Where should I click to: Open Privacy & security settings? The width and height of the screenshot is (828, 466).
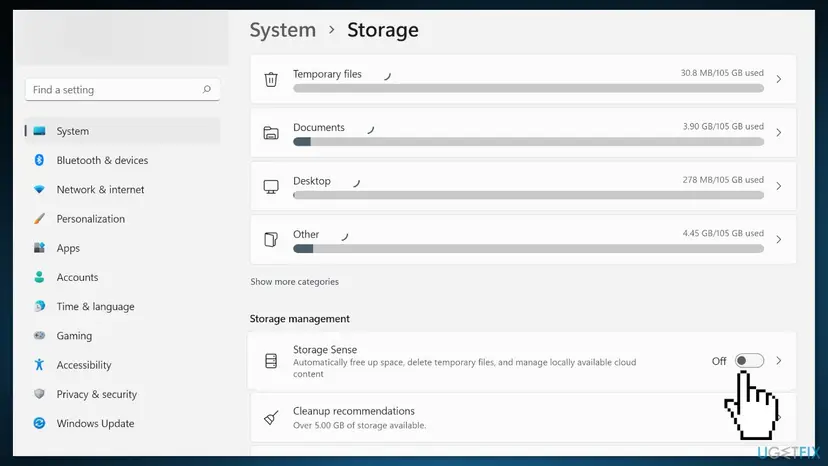(123, 394)
